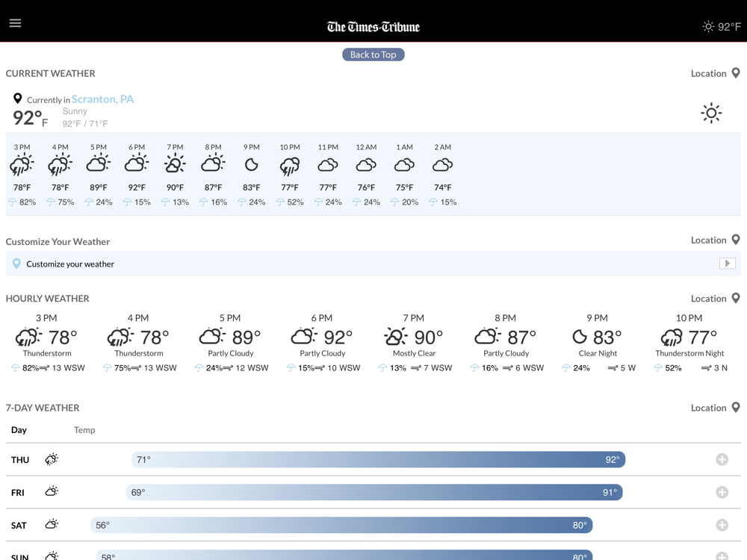
Task: Click the Temp column header
Action: pyautogui.click(x=84, y=430)
